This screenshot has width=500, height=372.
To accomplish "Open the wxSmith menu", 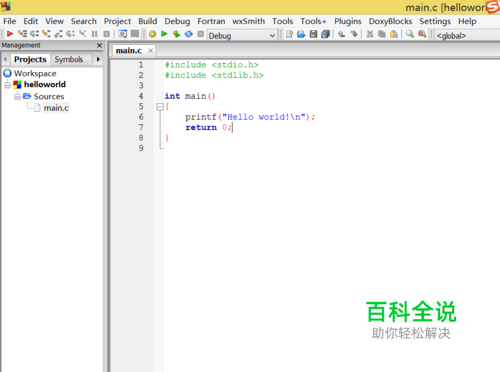I will point(249,21).
